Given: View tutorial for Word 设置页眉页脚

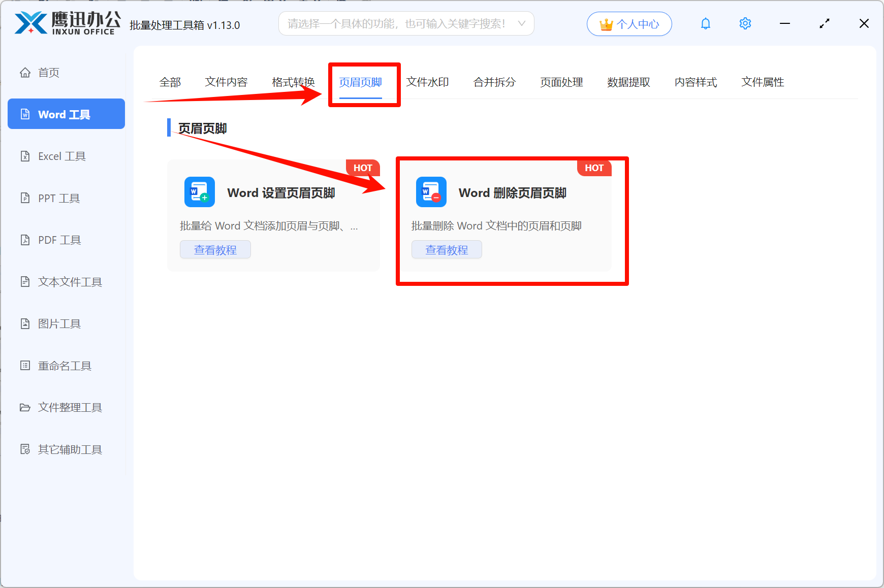Looking at the screenshot, I should coord(215,250).
